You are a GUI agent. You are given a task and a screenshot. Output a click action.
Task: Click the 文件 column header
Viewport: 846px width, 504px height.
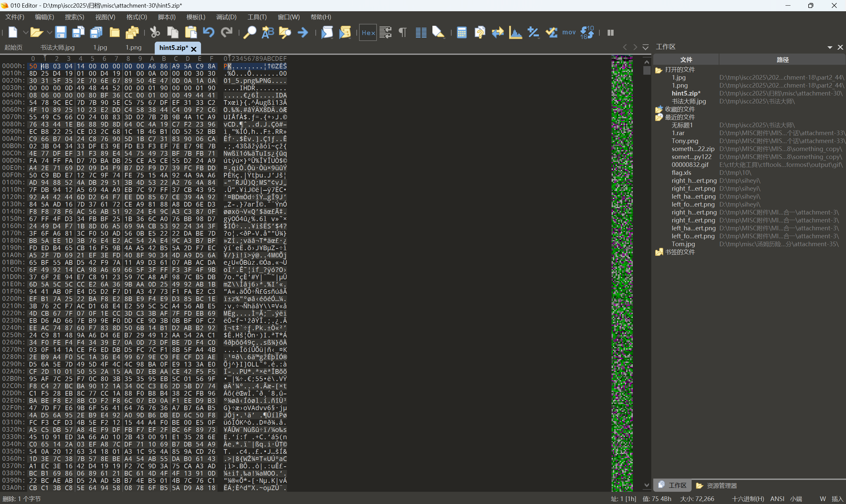click(x=686, y=60)
